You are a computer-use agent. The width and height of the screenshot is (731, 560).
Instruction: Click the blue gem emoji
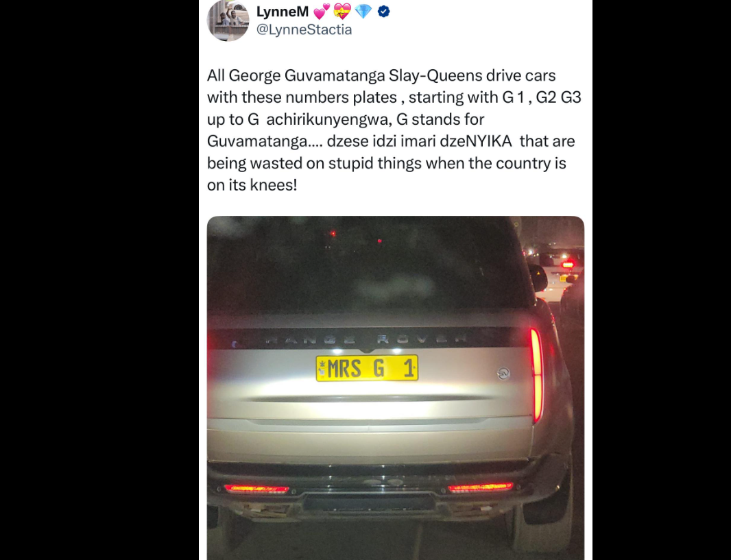[x=363, y=11]
